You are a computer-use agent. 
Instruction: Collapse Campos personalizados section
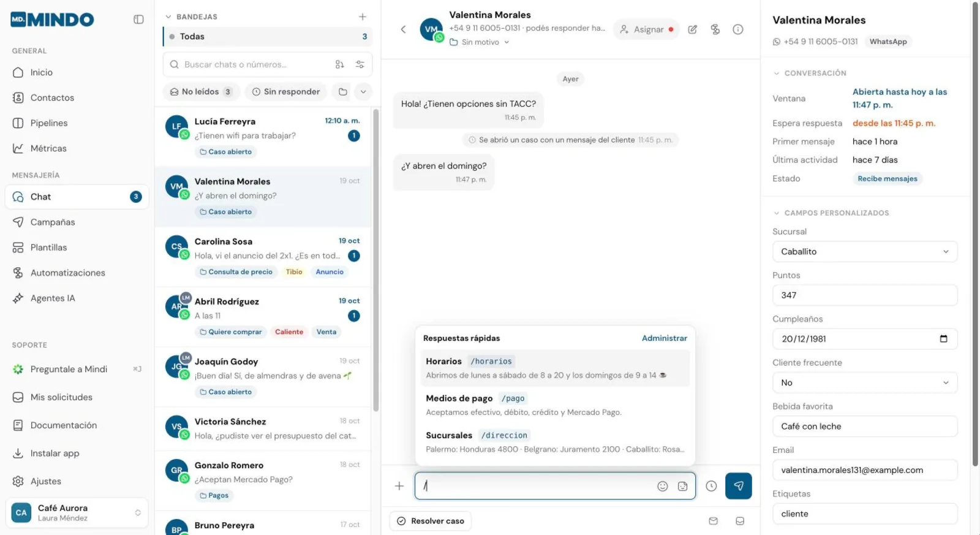pos(777,213)
